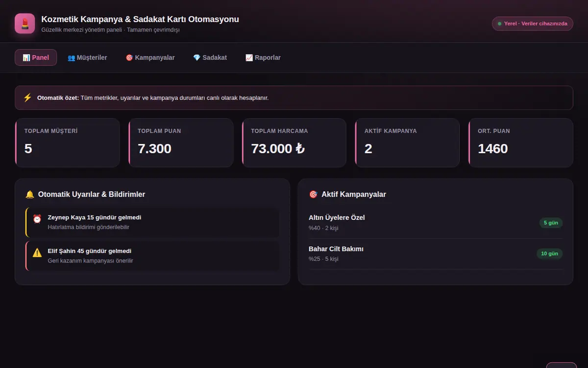588x368 pixels.
Task: Click the app title Kozmetik Kampanya & Sadakat
Action: click(140, 19)
